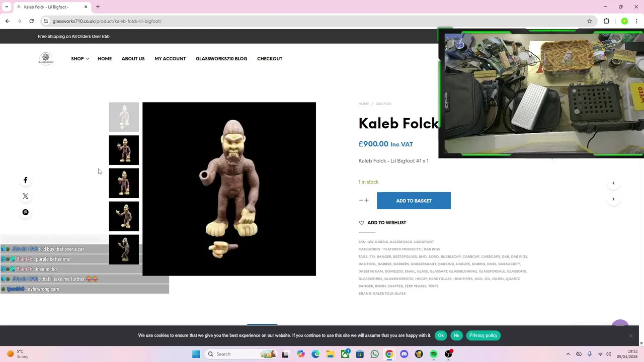Expand the SHOP dropdown menu

click(80, 59)
